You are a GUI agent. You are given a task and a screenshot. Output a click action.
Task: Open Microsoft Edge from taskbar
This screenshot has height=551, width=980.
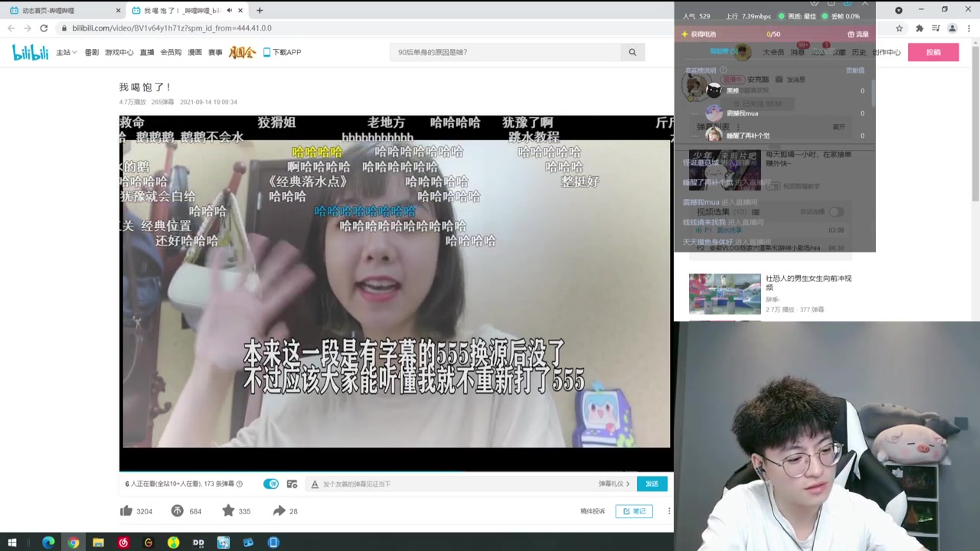[x=48, y=543]
